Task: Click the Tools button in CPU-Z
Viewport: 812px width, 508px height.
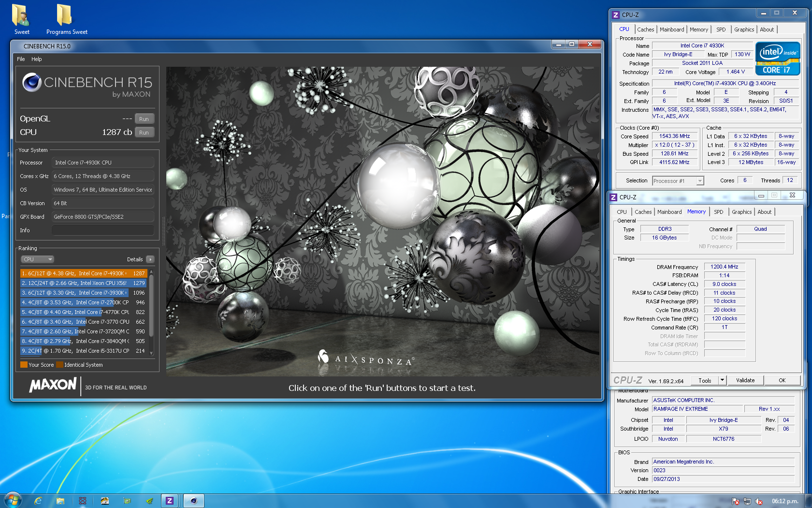Action: pos(705,381)
